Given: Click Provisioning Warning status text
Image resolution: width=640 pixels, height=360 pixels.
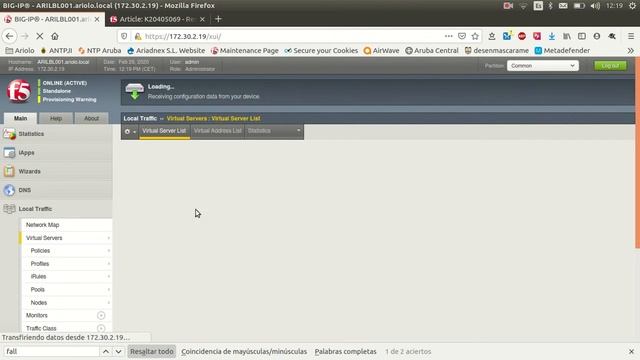Looking at the screenshot, I should click(69, 100).
